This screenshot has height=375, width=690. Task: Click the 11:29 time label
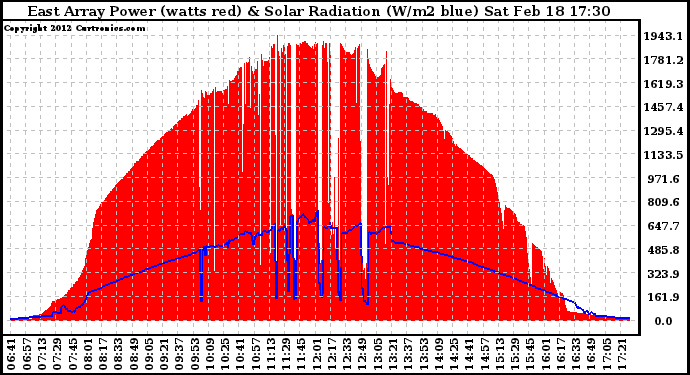pos(286,354)
